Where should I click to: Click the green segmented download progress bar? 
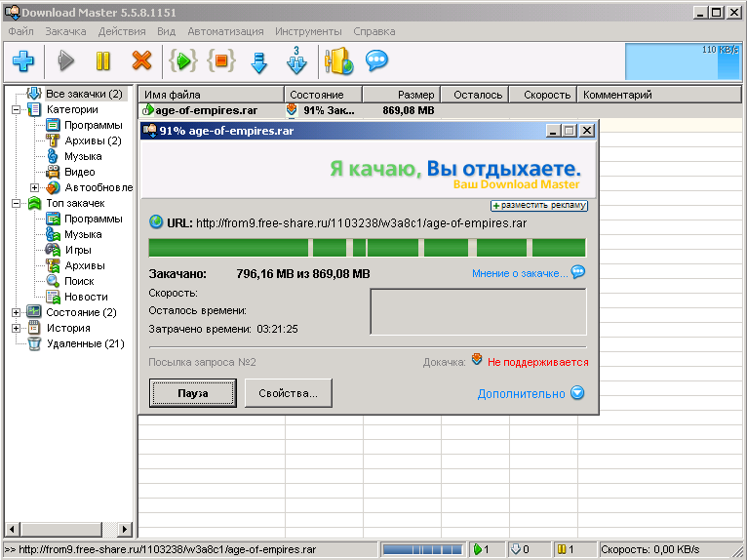point(368,248)
